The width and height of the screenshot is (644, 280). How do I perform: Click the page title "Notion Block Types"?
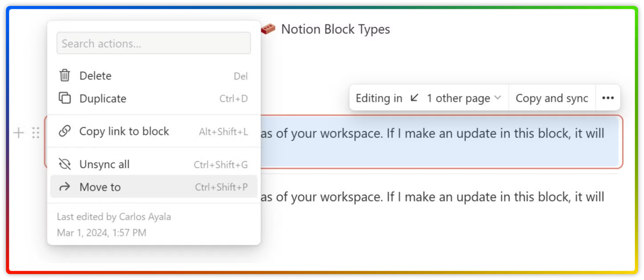pos(335,29)
